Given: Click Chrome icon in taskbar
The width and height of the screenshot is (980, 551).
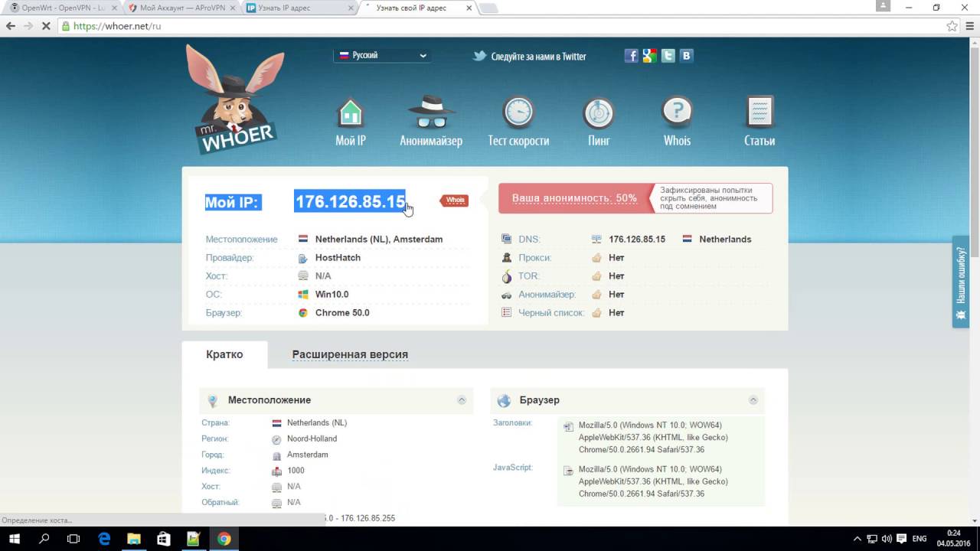Looking at the screenshot, I should pos(224,539).
